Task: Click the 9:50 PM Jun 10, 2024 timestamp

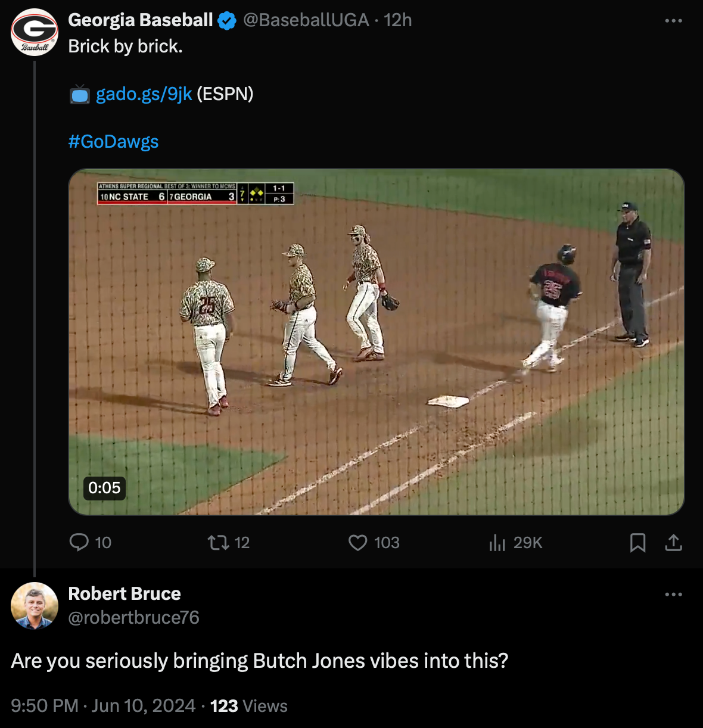Action: point(103,706)
